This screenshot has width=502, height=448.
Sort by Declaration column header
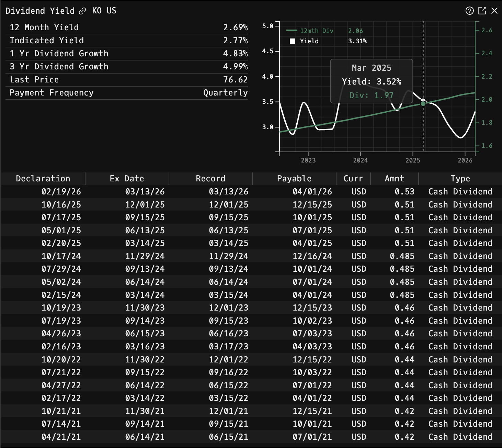(x=43, y=179)
